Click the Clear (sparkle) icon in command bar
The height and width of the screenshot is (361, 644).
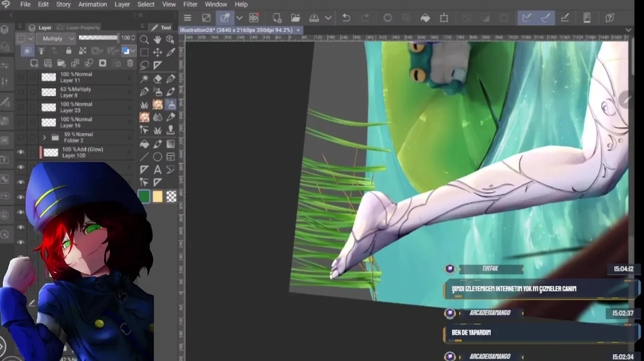(x=388, y=18)
